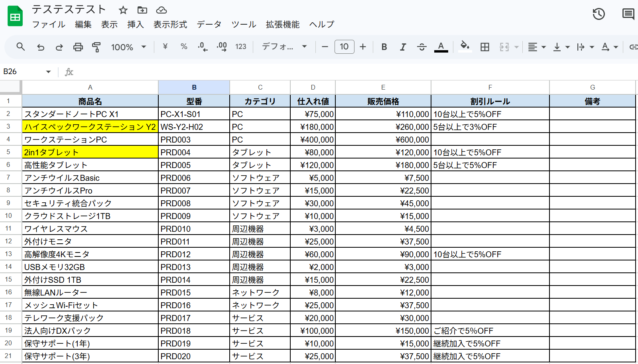Toggle italic formatting
The height and width of the screenshot is (364, 638).
pyautogui.click(x=403, y=47)
